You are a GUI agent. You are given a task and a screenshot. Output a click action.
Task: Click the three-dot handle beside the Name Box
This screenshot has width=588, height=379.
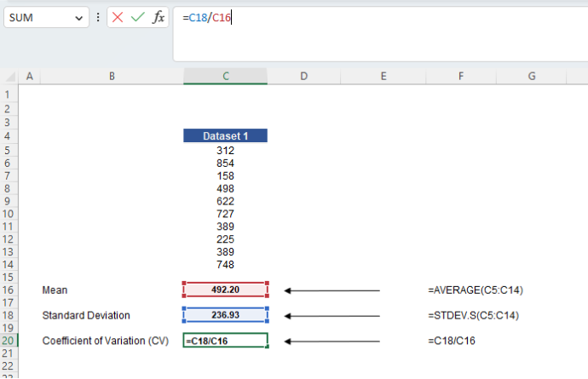[98, 18]
